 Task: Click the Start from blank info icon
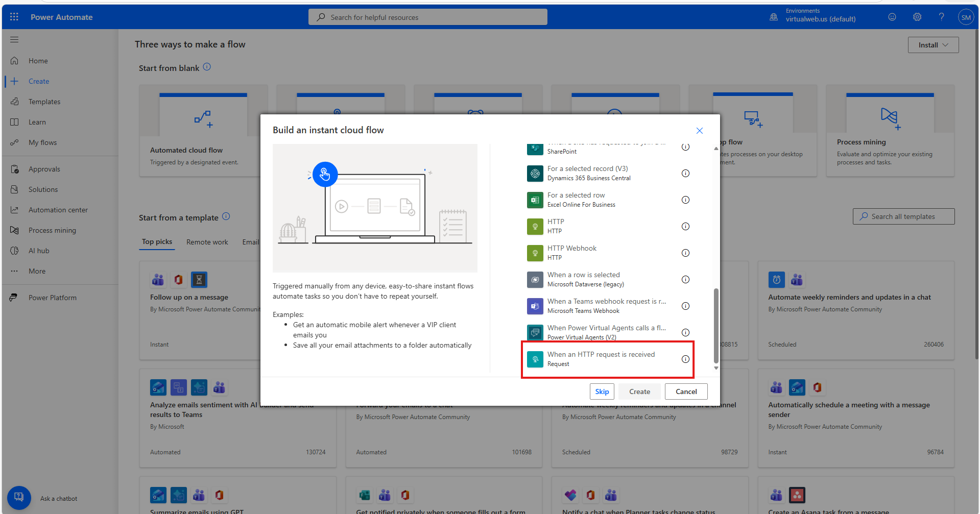[x=207, y=67]
